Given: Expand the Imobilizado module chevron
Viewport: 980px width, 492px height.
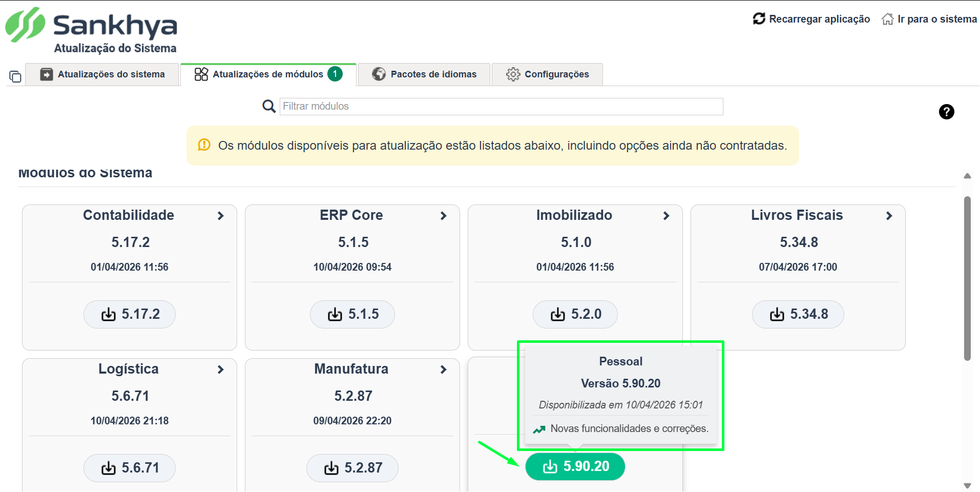Looking at the screenshot, I should 666,216.
